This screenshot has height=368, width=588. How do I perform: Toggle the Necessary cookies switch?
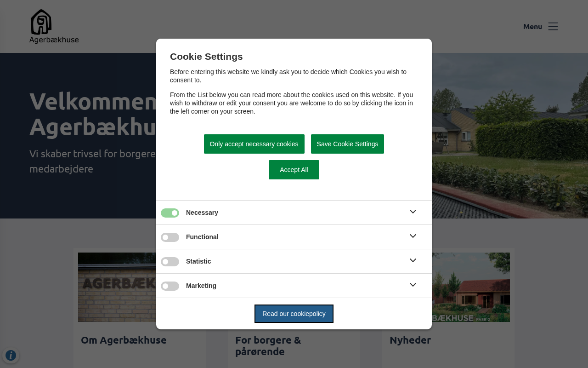[x=170, y=213]
